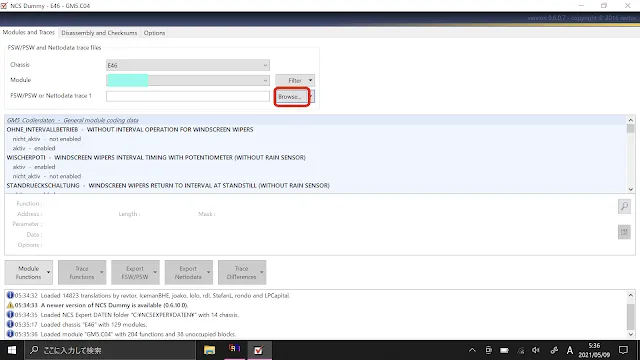Screen dimensions: 640x360
Task: Expand the Trace Differences dropdown arrow
Action: [262, 272]
